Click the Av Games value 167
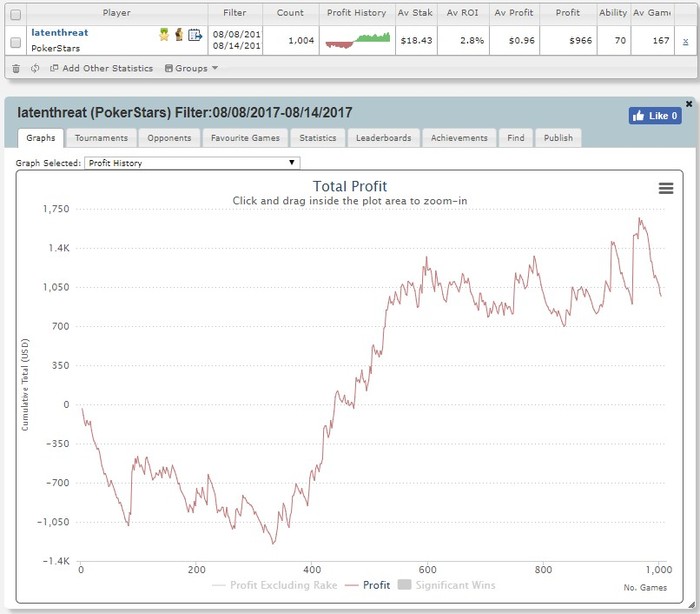The image size is (700, 614). click(x=661, y=41)
